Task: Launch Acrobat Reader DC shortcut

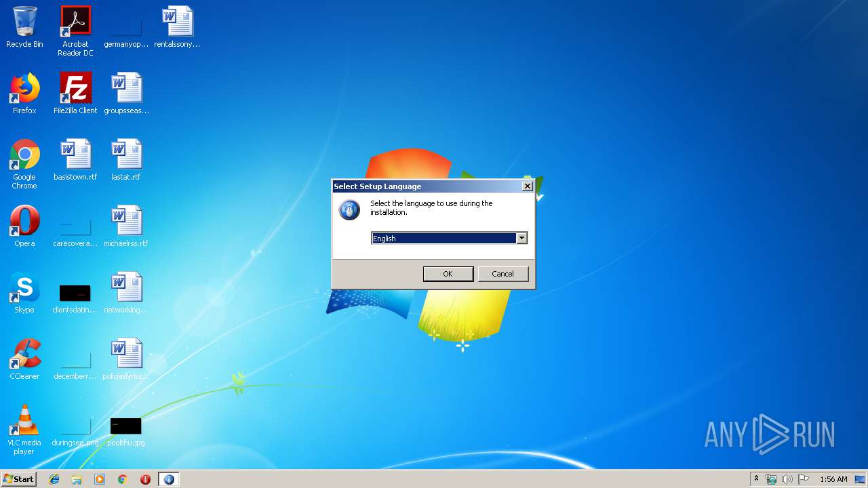Action: click(x=75, y=31)
